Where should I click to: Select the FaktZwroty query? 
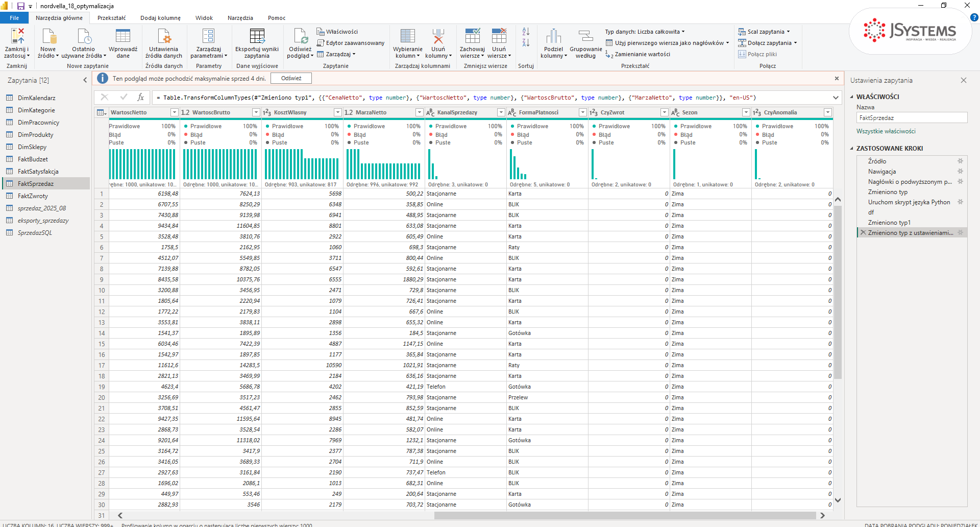(x=33, y=196)
